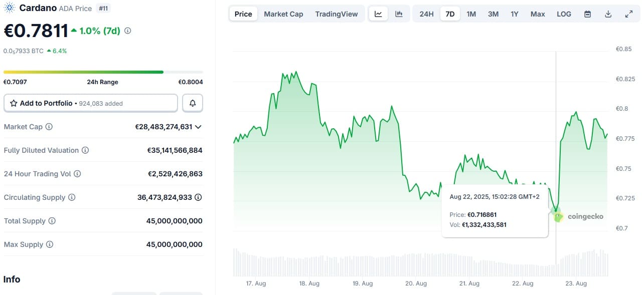Click info icon beside 24 Hour Trading Vol

[x=77, y=174]
